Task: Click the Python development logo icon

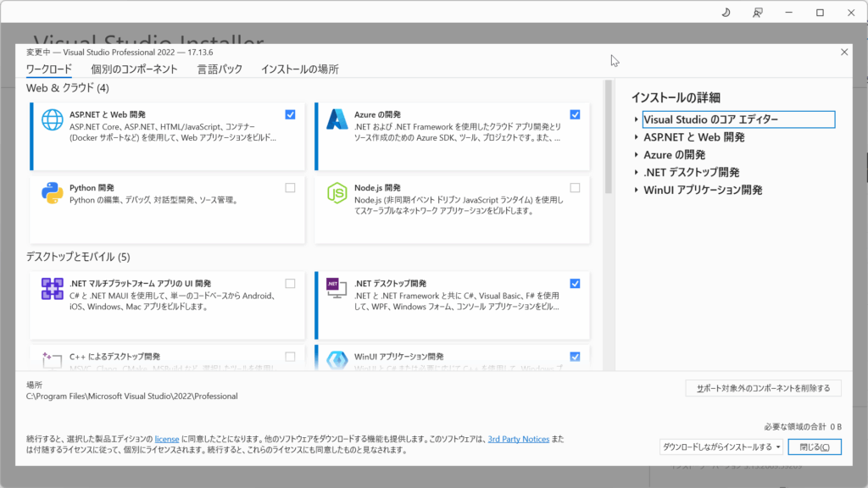Action: 52,193
